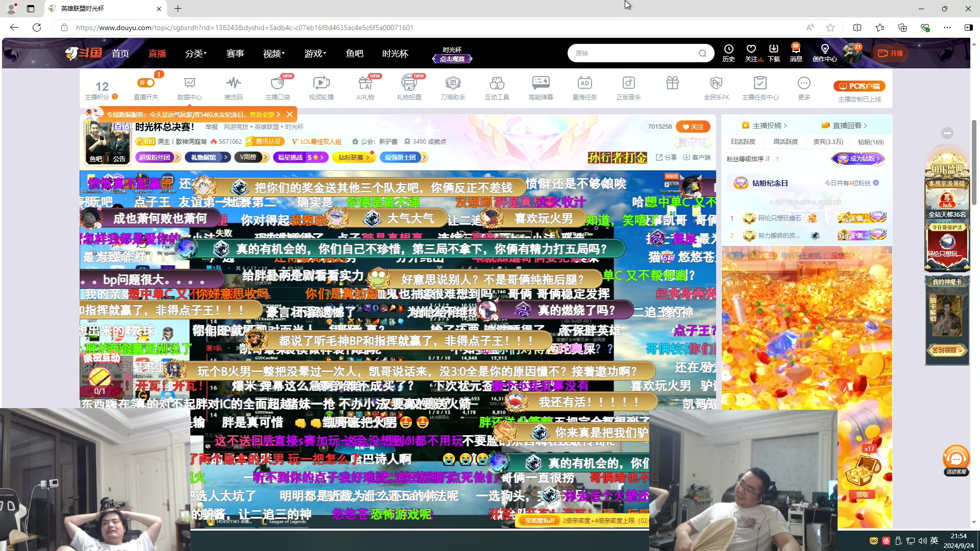Open 高能弹幕 danmaku tool
Image resolution: width=980 pixels, height=551 pixels.
pos(541,88)
